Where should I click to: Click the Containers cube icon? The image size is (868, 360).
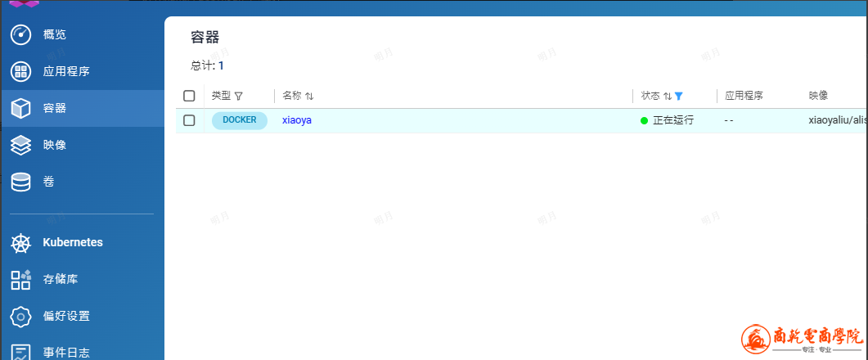pyautogui.click(x=21, y=108)
